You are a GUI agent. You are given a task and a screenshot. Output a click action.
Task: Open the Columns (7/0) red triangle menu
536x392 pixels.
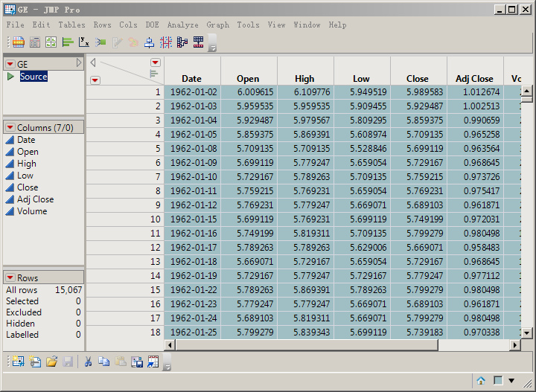pyautogui.click(x=10, y=128)
